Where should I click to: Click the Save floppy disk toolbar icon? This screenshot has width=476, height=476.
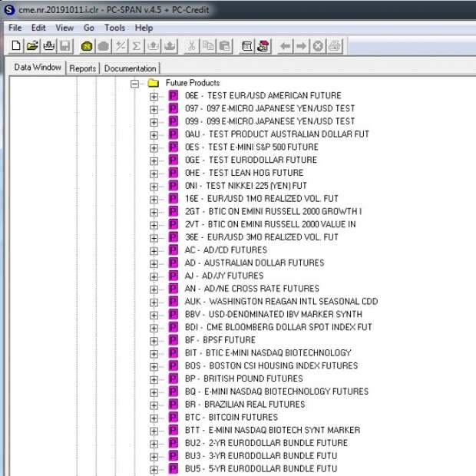click(x=65, y=46)
